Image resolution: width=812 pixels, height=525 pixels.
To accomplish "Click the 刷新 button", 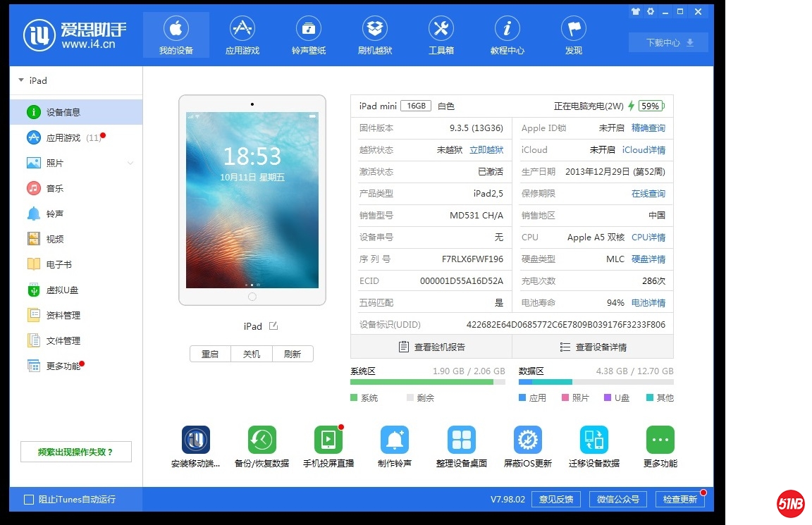I will click(x=293, y=354).
